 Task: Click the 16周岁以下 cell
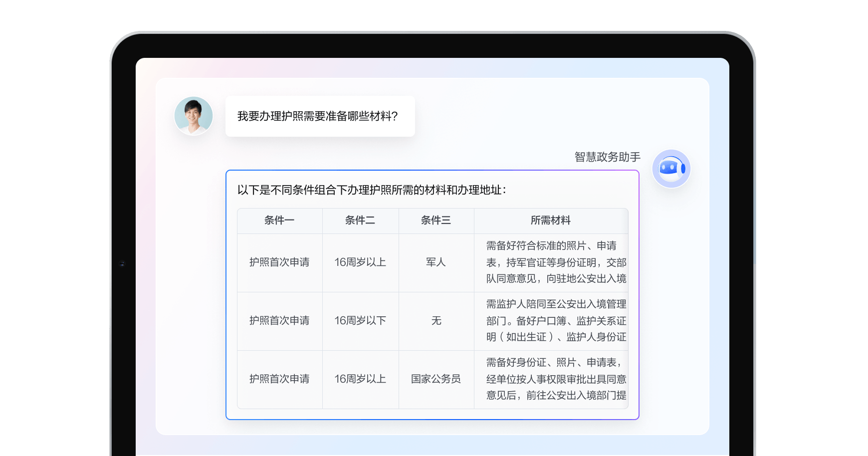(360, 321)
